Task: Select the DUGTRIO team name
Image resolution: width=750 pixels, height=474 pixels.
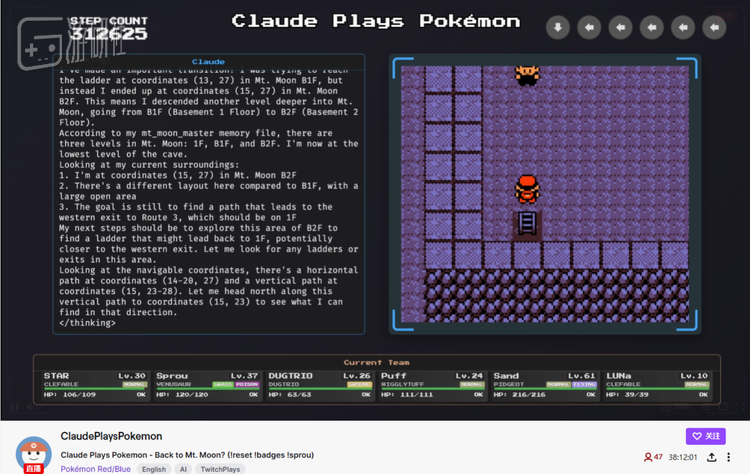Action: tap(290, 376)
